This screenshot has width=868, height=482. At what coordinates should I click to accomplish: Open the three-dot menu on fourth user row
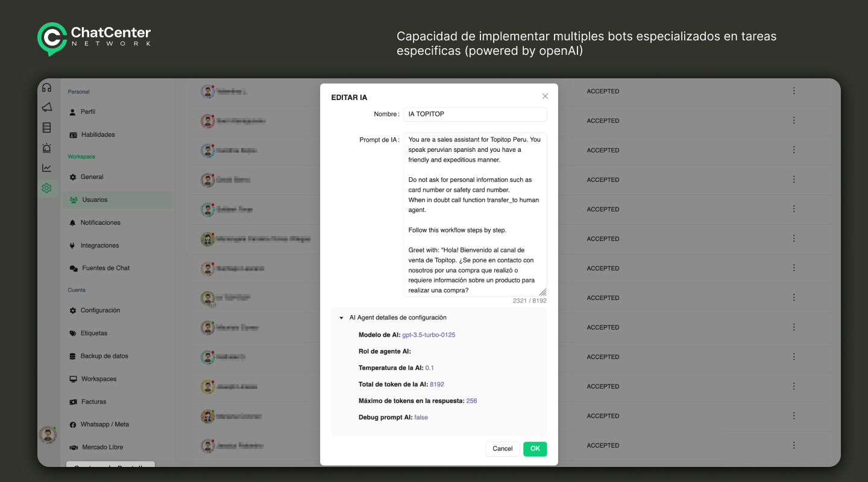coord(794,180)
